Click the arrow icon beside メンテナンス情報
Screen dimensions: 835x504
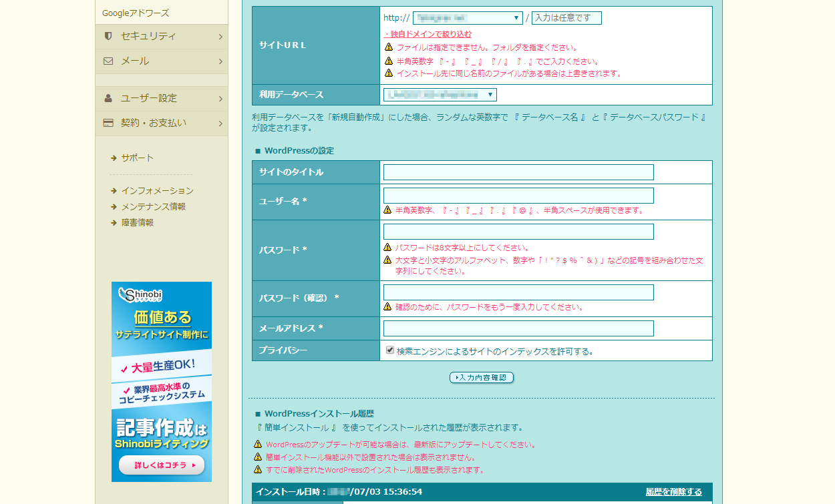[x=114, y=207]
